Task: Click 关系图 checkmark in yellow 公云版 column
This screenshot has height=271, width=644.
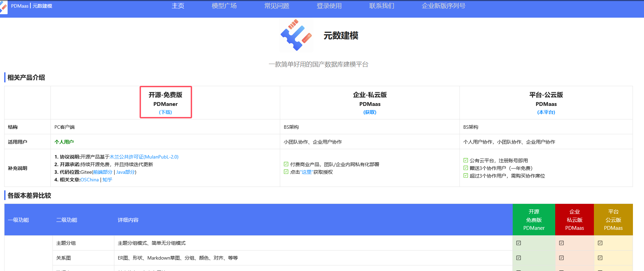Action: tap(600, 258)
